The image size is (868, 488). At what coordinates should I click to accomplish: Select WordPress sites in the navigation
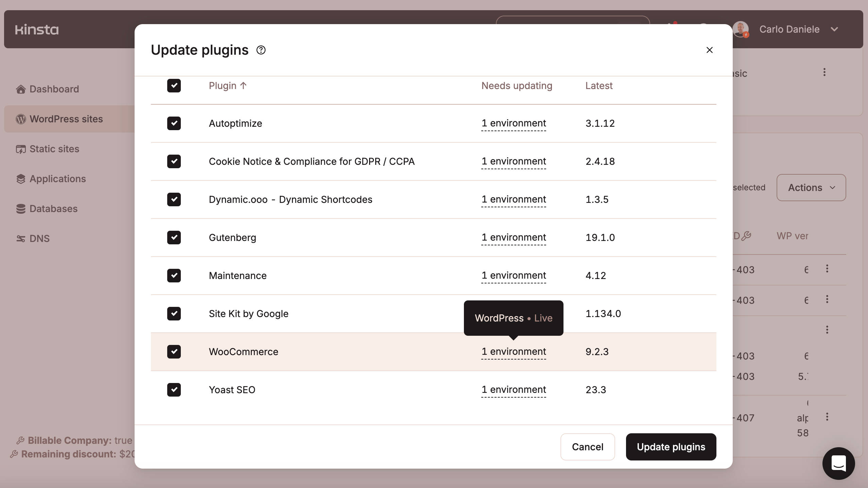pos(66,119)
